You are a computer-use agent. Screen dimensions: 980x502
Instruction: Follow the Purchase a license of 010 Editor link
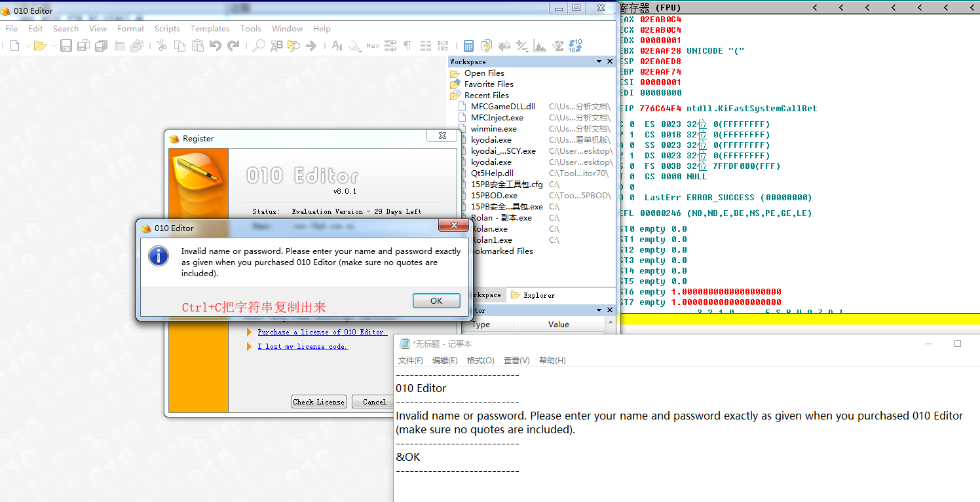click(x=322, y=332)
